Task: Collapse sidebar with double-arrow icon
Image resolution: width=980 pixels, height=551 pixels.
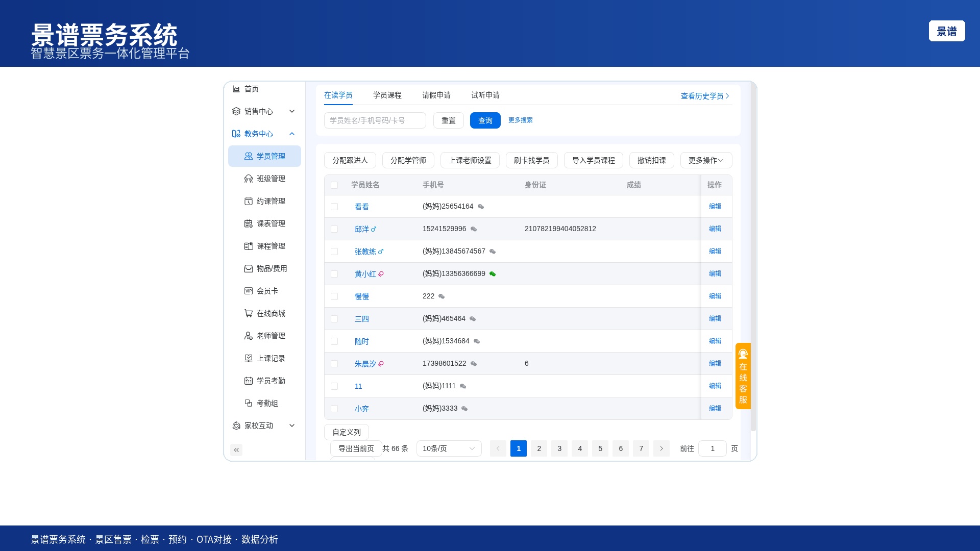Action: [236, 450]
